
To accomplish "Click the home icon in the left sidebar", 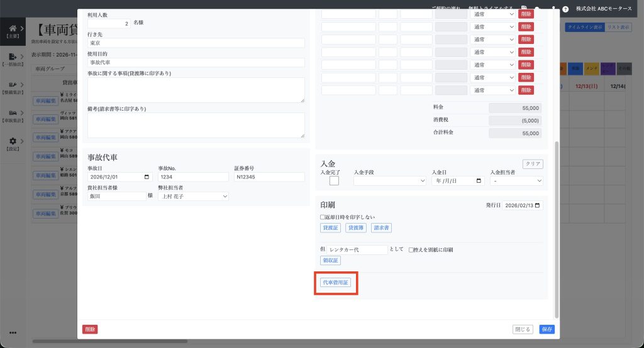I will click(x=12, y=29).
